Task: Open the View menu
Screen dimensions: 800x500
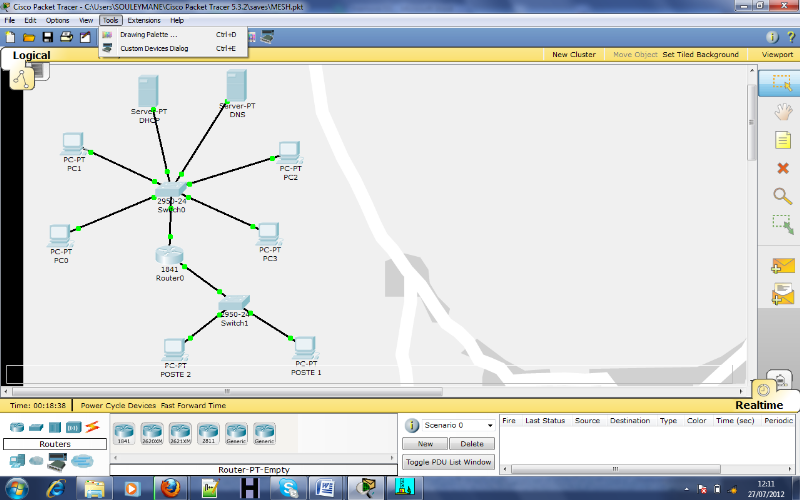Action: [86, 20]
